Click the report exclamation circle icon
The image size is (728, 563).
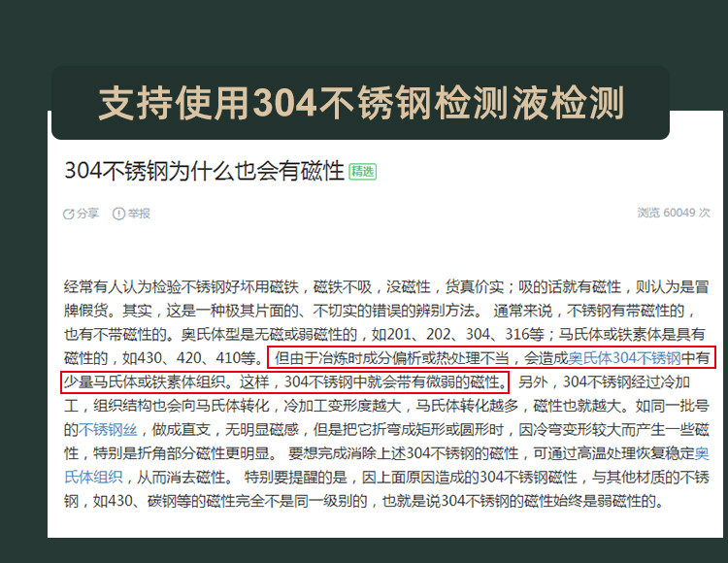pos(118,214)
